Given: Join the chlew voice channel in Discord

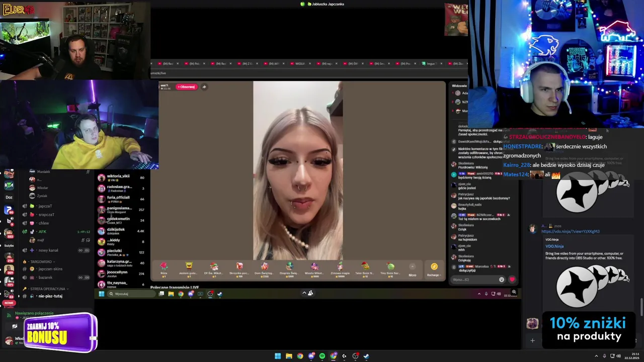Looking at the screenshot, I should pyautogui.click(x=55, y=223).
